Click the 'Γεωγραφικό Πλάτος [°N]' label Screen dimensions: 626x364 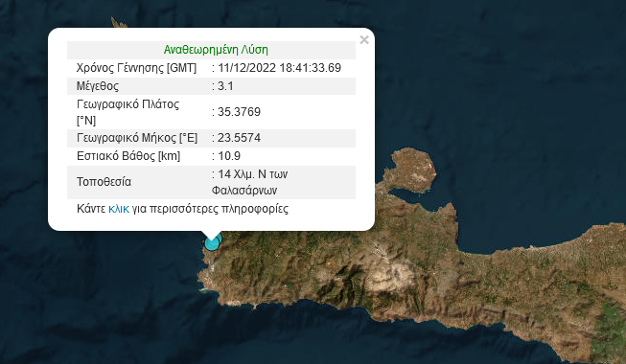click(x=128, y=112)
